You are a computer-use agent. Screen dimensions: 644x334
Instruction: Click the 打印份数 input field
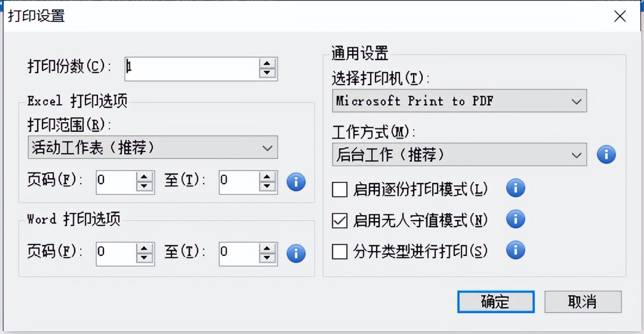(x=191, y=68)
